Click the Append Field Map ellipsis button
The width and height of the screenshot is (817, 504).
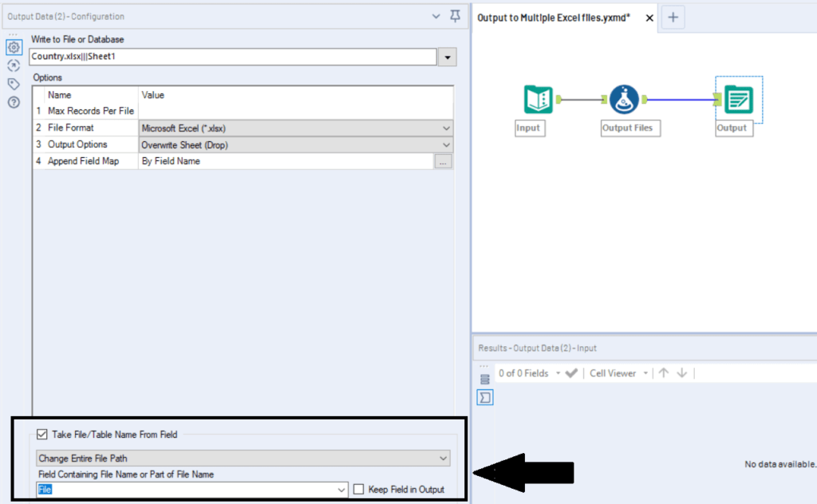tap(444, 161)
